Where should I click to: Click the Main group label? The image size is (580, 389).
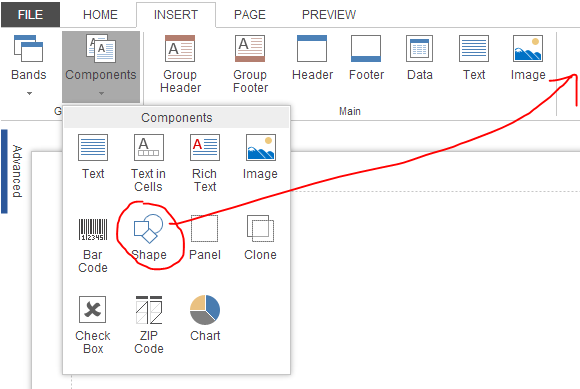tap(350, 111)
